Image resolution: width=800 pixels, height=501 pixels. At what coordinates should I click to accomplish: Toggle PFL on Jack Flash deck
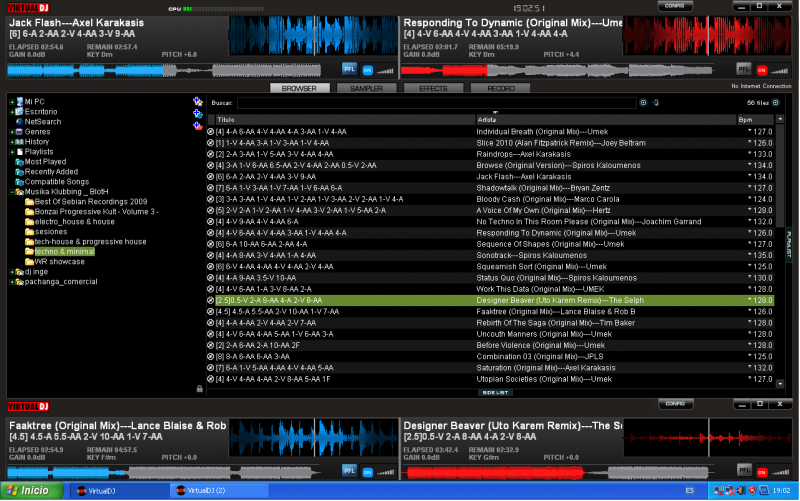[x=349, y=69]
